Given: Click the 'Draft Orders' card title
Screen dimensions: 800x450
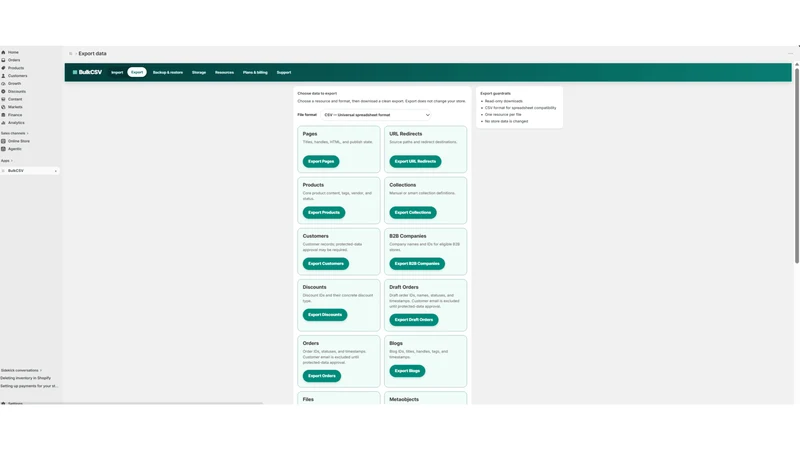Looking at the screenshot, I should 404,287.
